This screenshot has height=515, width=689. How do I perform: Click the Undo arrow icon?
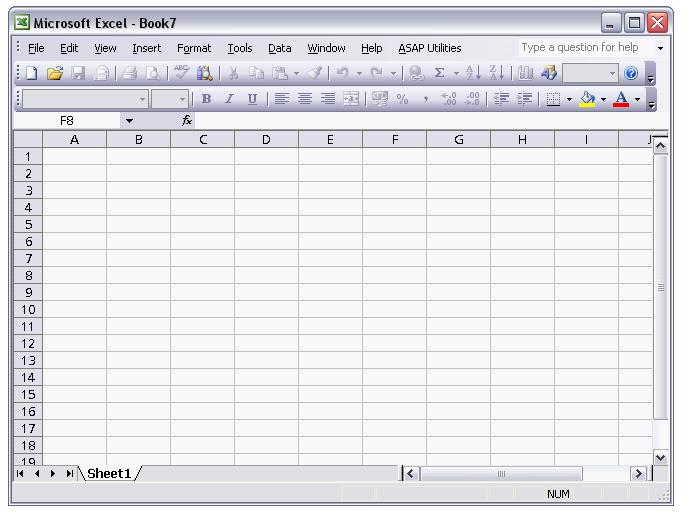click(342, 73)
